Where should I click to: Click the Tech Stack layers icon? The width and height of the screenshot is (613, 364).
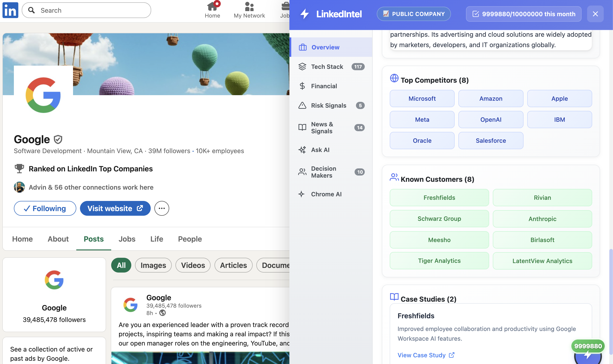[x=302, y=67]
